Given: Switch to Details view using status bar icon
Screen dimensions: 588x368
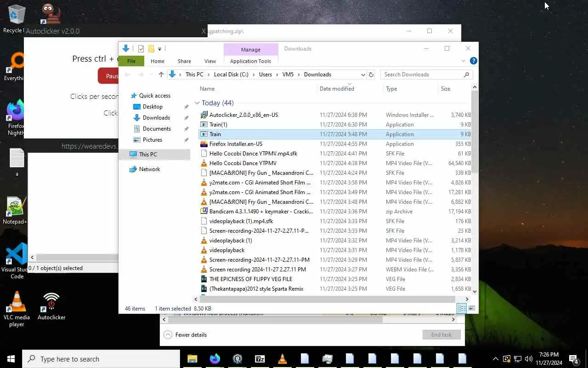Looking at the screenshot, I should click(462, 308).
